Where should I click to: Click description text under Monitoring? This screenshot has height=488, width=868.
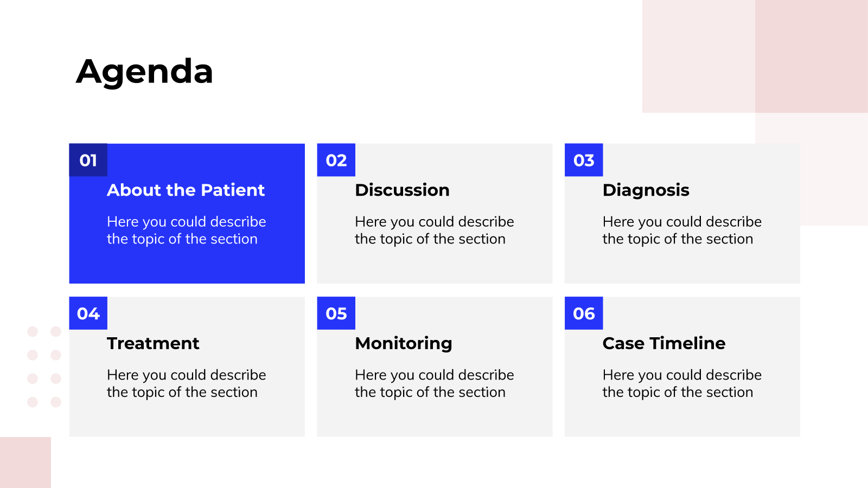coord(434,383)
